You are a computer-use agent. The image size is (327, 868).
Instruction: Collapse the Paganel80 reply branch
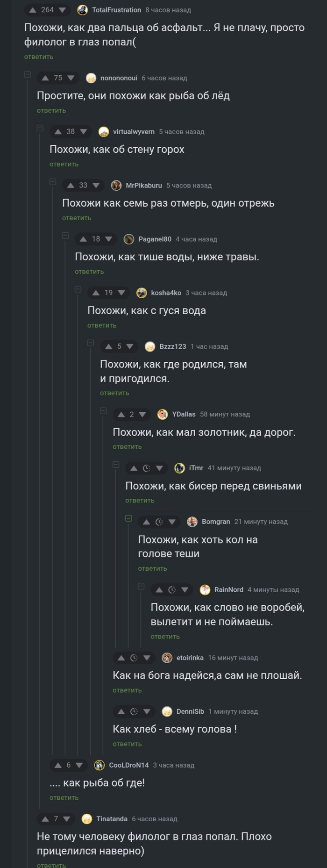[x=65, y=236]
